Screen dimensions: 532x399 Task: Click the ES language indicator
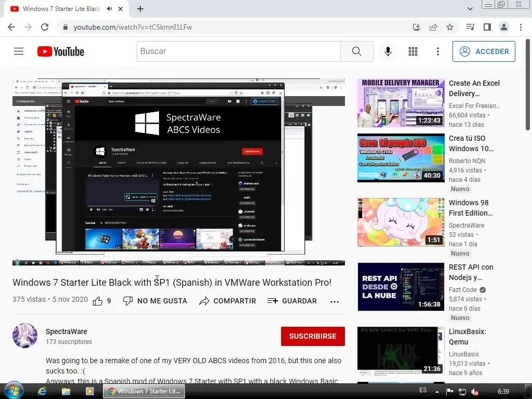pos(423,390)
